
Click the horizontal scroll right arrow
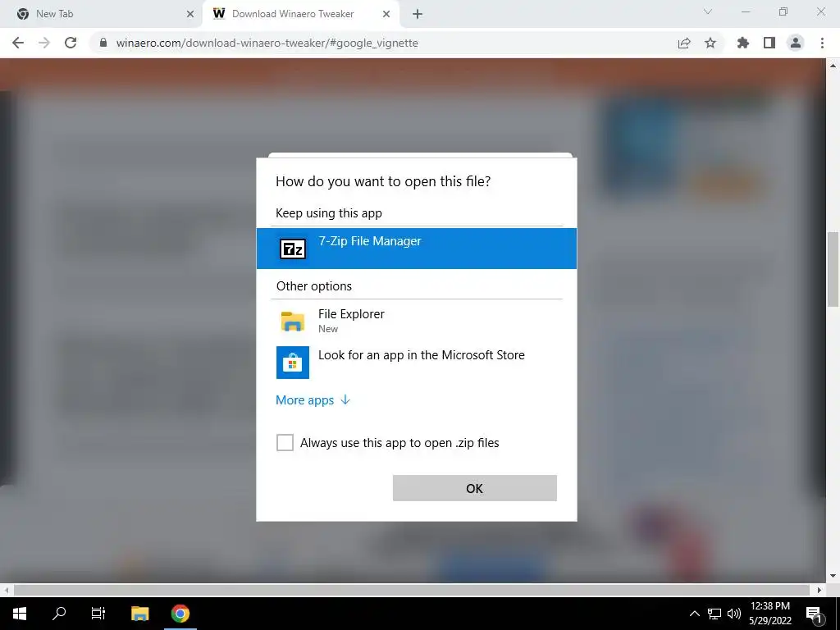pos(819,590)
